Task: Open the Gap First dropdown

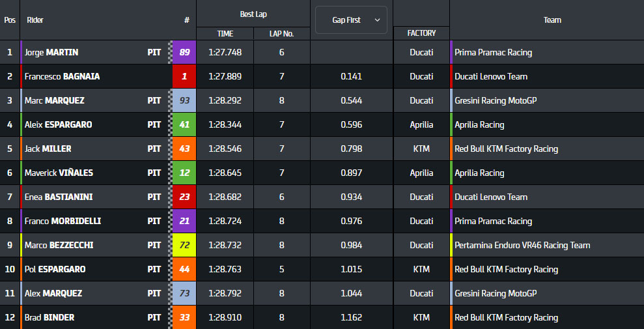Action: 351,20
